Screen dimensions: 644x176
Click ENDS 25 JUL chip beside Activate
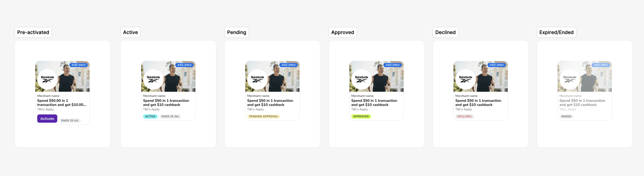point(70,120)
